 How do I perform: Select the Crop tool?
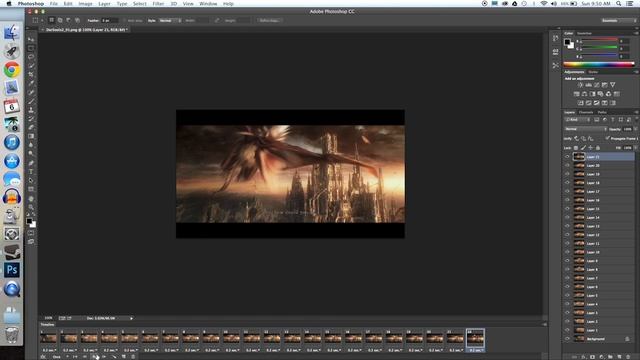point(31,75)
